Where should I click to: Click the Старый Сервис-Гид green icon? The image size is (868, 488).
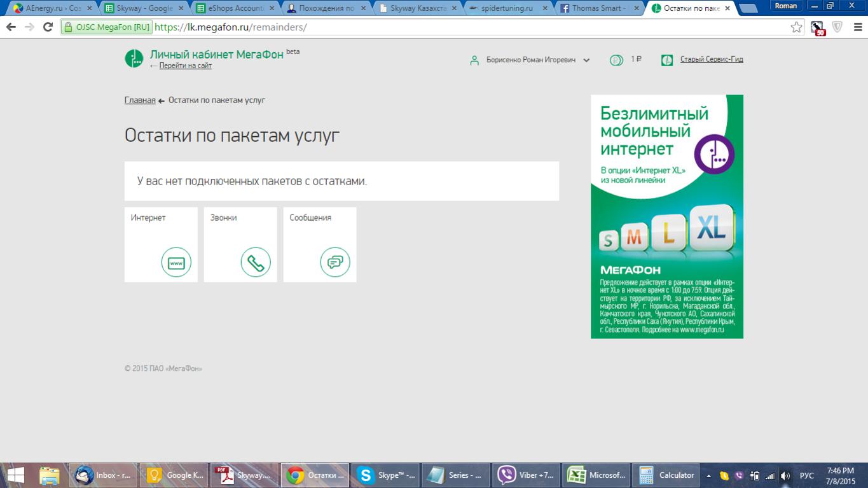(x=667, y=60)
